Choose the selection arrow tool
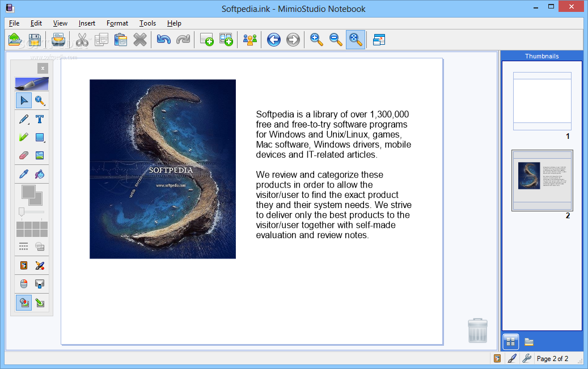 pos(24,100)
